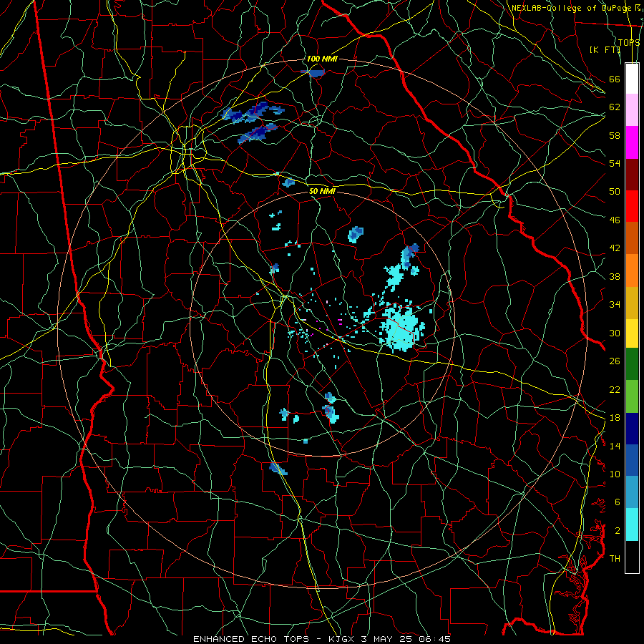Click 'KJGX' station ID in the footer
This screenshot has height=644, width=644.
(x=343, y=639)
